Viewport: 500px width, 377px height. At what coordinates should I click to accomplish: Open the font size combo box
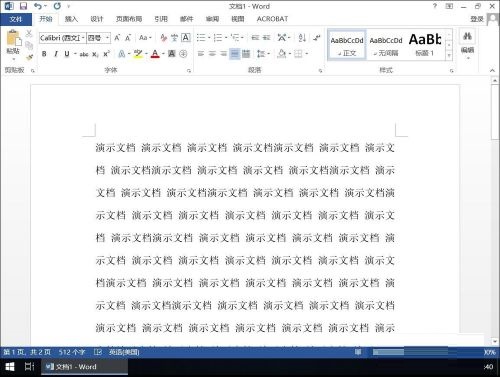98,38
